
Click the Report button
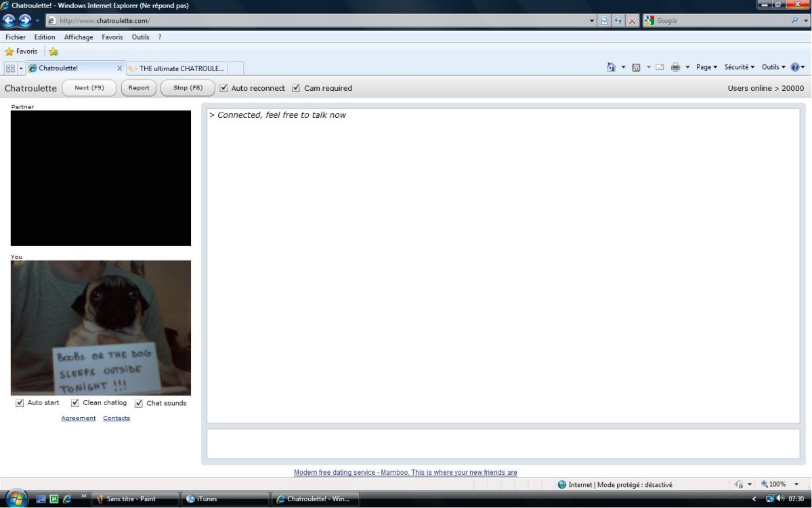click(139, 88)
